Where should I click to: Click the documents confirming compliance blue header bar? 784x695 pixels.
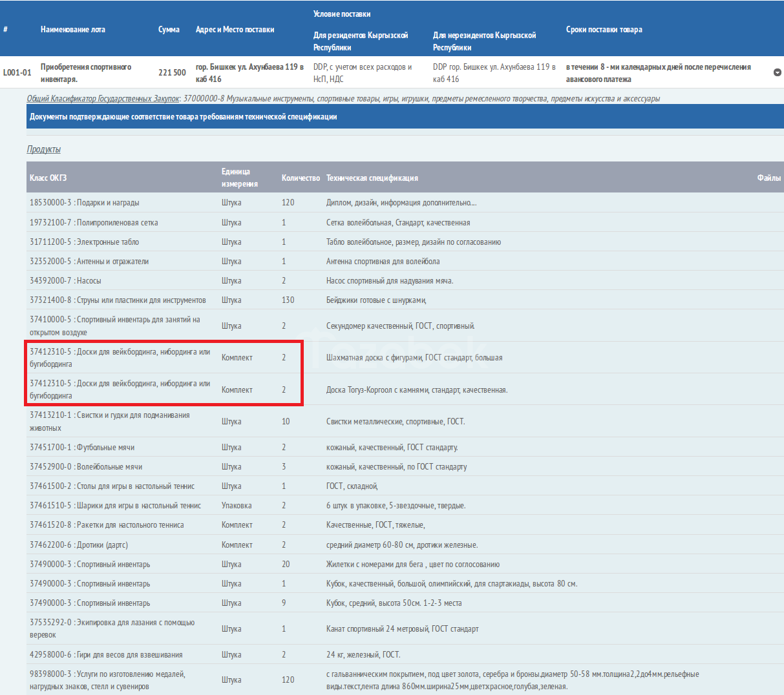point(405,117)
